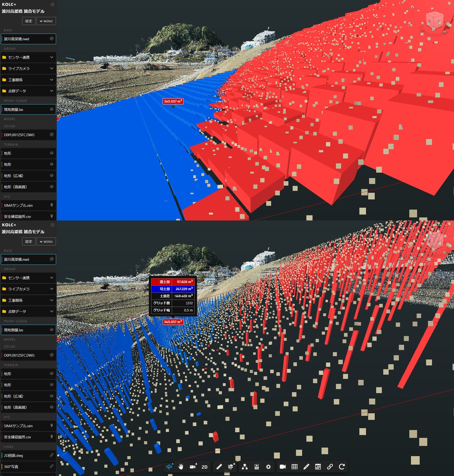This screenshot has width=454, height=476.
Task: Click pin icon of 安全確認箇所.csv, lower view
Action: point(51,437)
